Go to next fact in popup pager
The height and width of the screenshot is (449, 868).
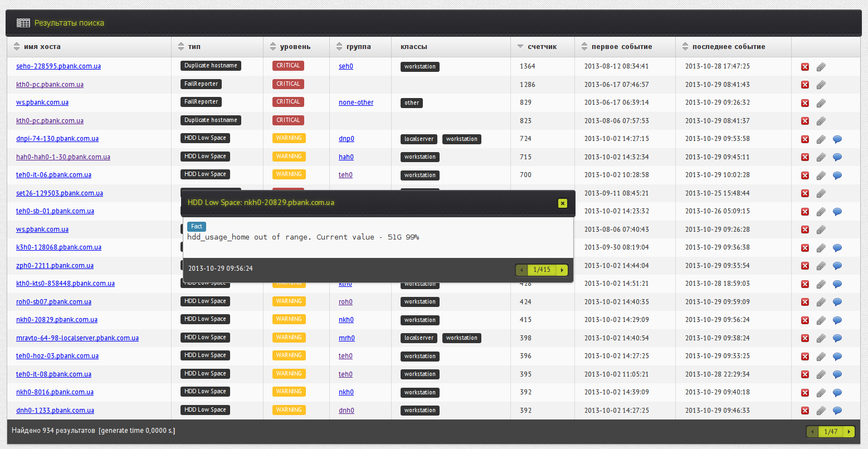click(x=562, y=270)
